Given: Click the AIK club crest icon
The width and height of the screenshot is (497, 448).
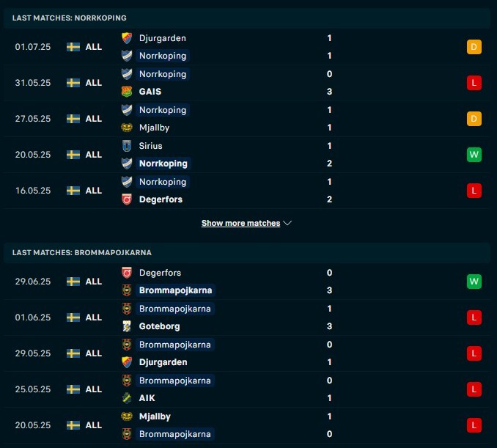Looking at the screenshot, I should click(x=127, y=398).
